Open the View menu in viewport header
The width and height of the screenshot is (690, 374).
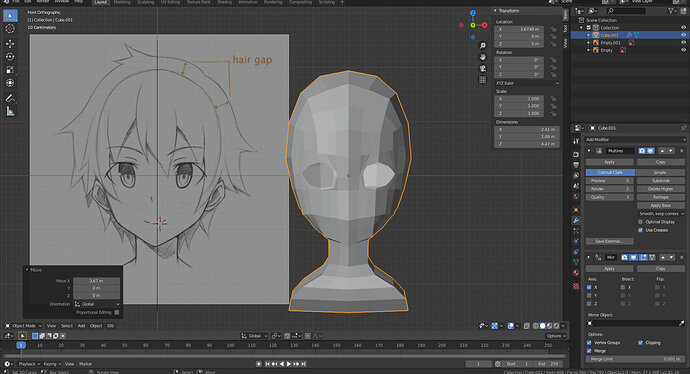tap(51, 326)
